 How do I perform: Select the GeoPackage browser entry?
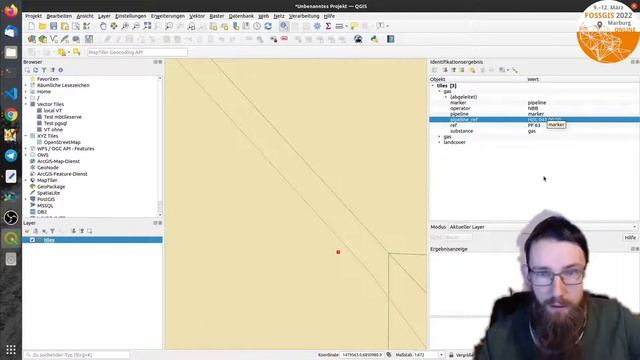point(51,187)
